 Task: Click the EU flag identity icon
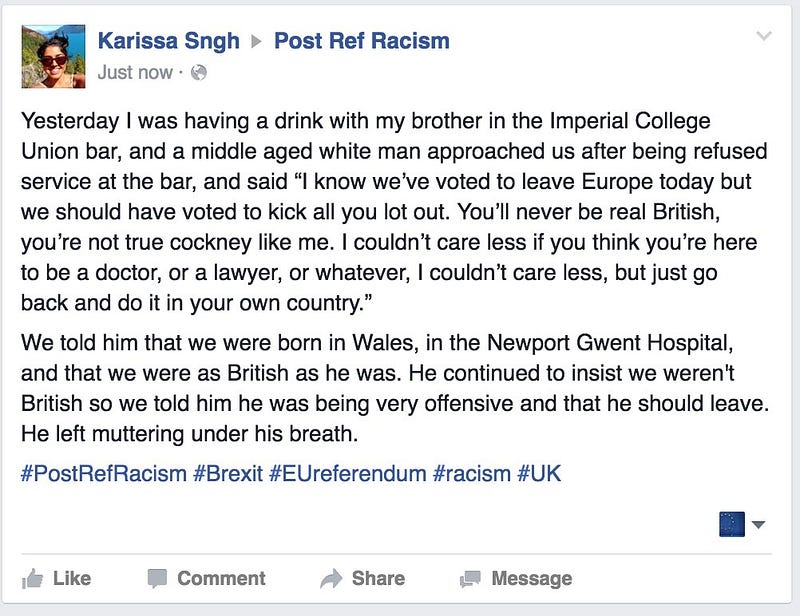[x=731, y=523]
